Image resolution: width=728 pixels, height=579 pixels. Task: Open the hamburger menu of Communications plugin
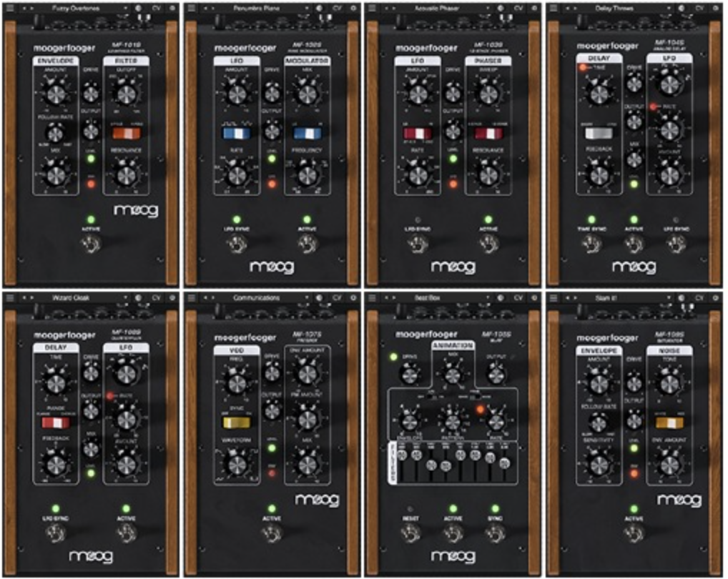coord(191,297)
